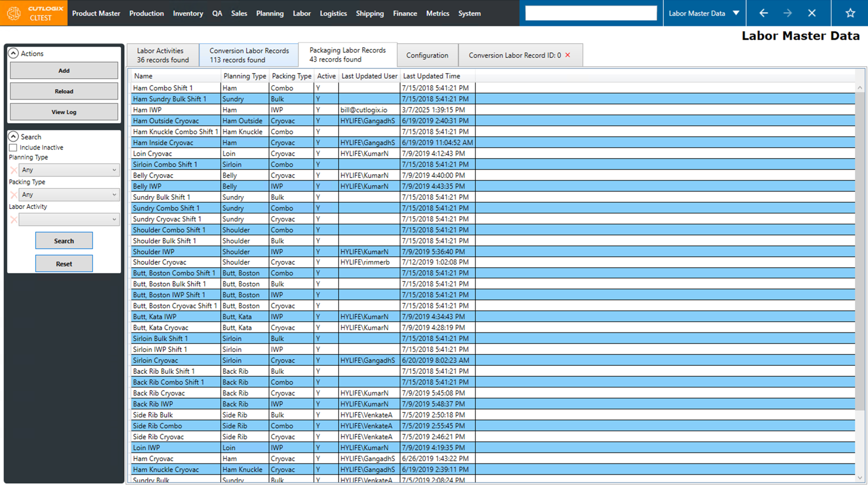Click the View Log button
The width and height of the screenshot is (868, 486).
pyautogui.click(x=64, y=112)
